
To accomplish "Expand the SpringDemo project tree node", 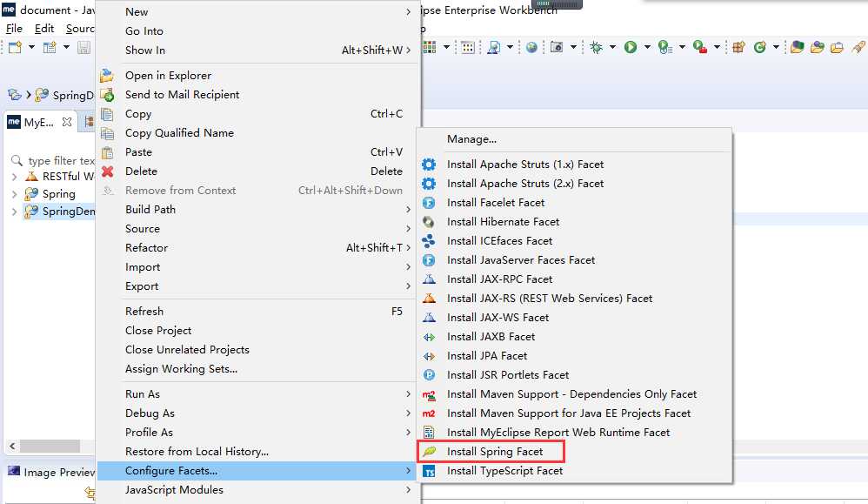I will click(14, 212).
